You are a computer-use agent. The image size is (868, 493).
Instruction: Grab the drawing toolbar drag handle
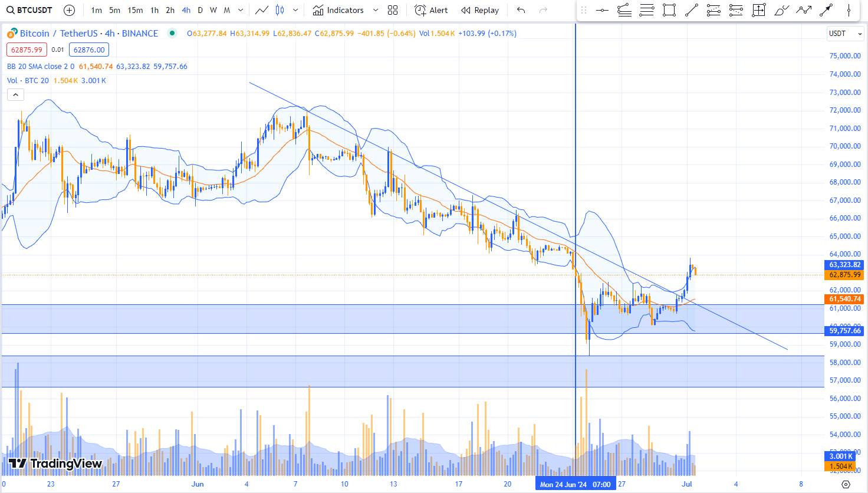point(584,10)
